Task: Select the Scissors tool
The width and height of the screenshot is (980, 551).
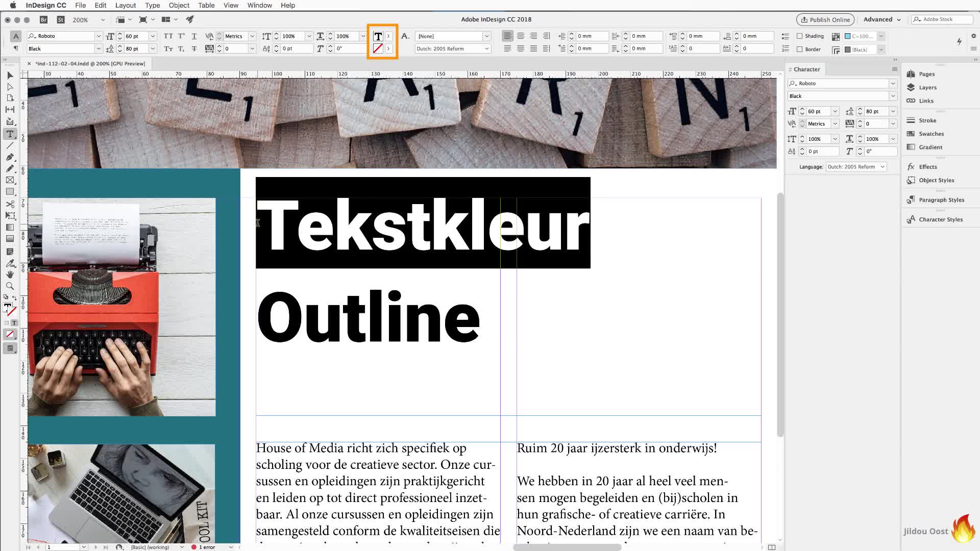Action: [10, 204]
